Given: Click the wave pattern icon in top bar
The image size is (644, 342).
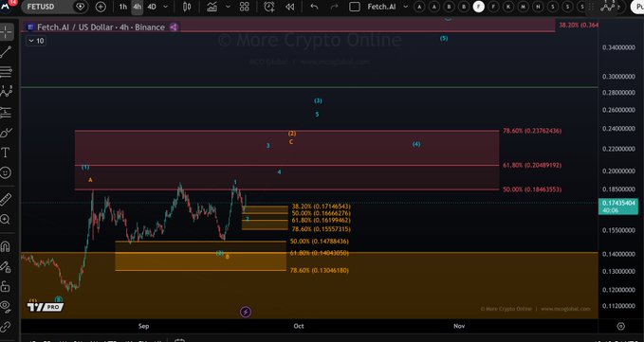Looking at the screenshot, I should [x=607, y=6].
